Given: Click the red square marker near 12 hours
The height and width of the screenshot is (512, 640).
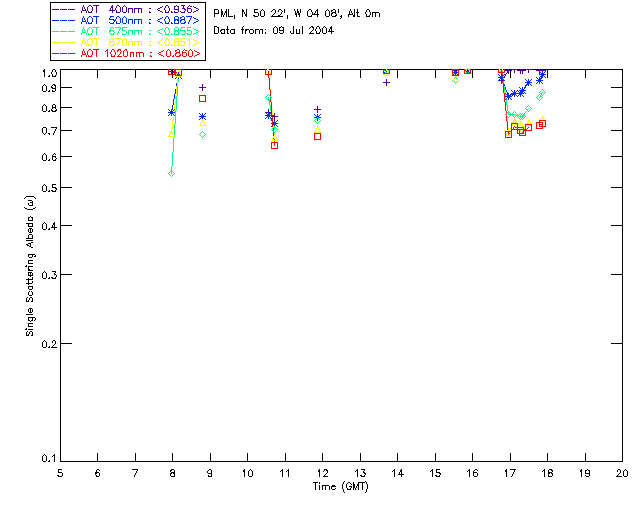Looking at the screenshot, I should point(317,136).
